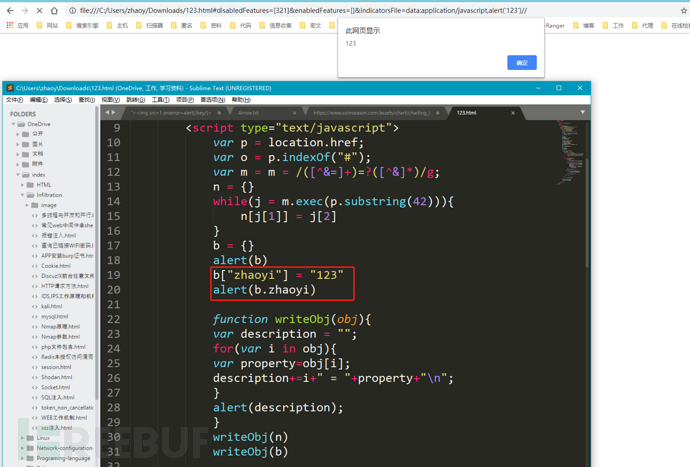This screenshot has height=467, width=690.
Task: Click 'alert(description);' on line 28
Action: click(x=278, y=408)
